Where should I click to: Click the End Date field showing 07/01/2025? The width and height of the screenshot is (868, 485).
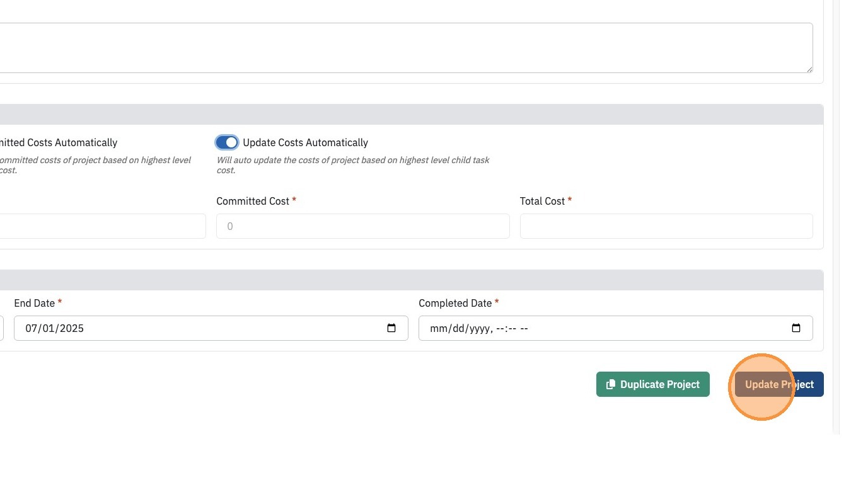(x=211, y=328)
